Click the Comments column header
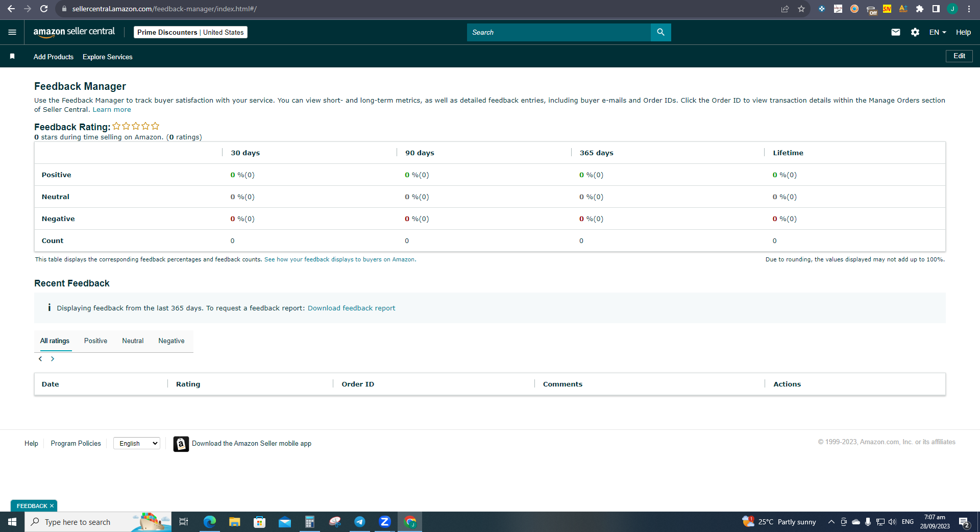Image resolution: width=980 pixels, height=532 pixels. (562, 384)
